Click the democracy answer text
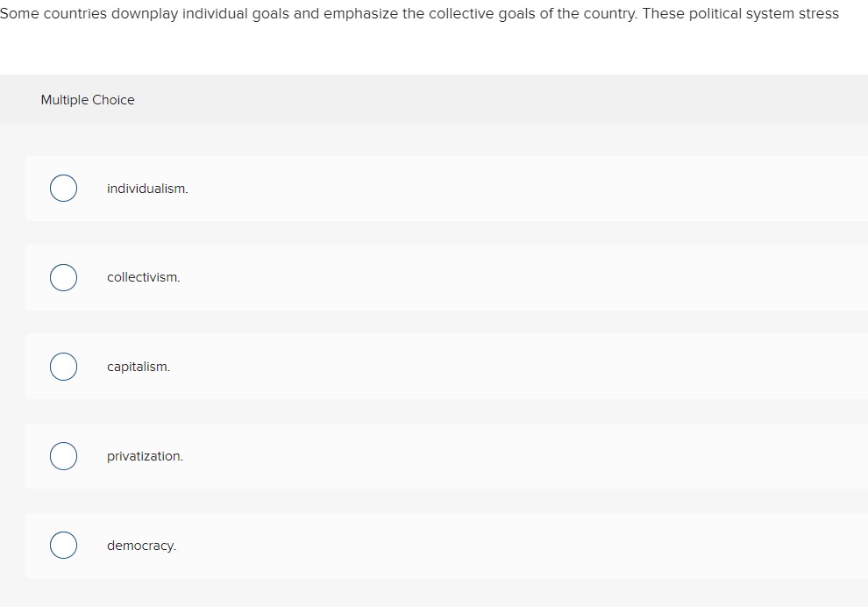This screenshot has height=607, width=868. pyautogui.click(x=141, y=545)
